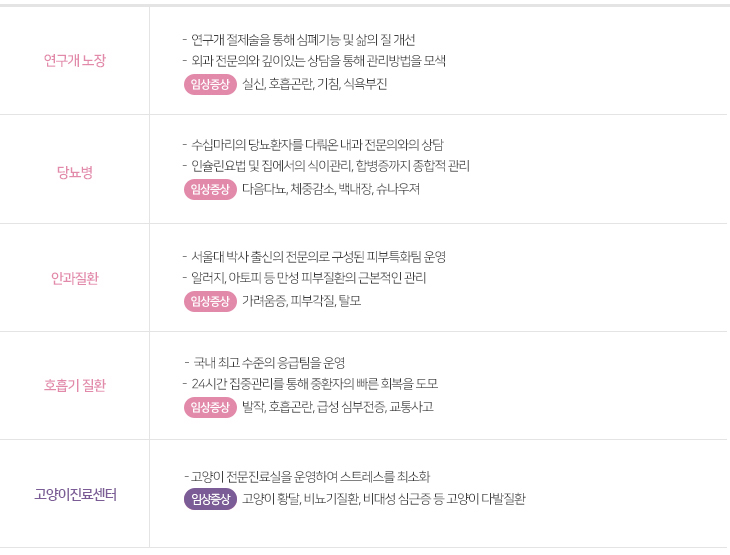The height and width of the screenshot is (555, 730).
Task: Select the 당뇨병 category label
Action: (x=74, y=172)
